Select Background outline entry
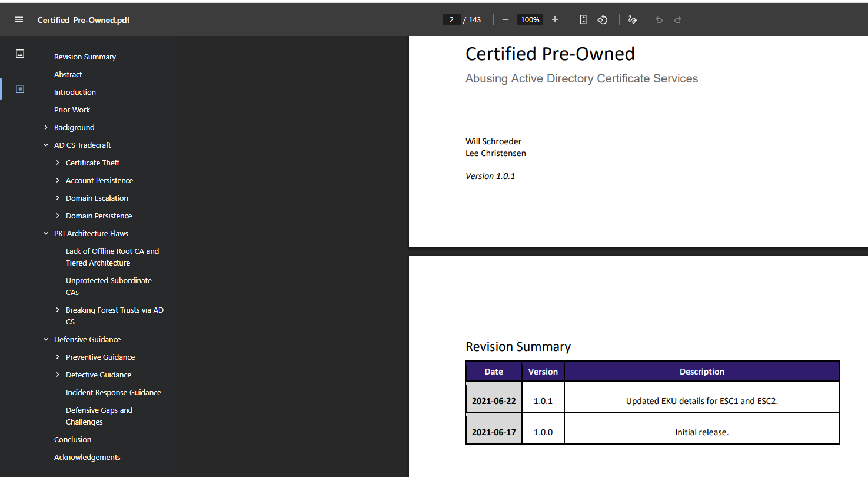This screenshot has width=868, height=477. click(74, 127)
